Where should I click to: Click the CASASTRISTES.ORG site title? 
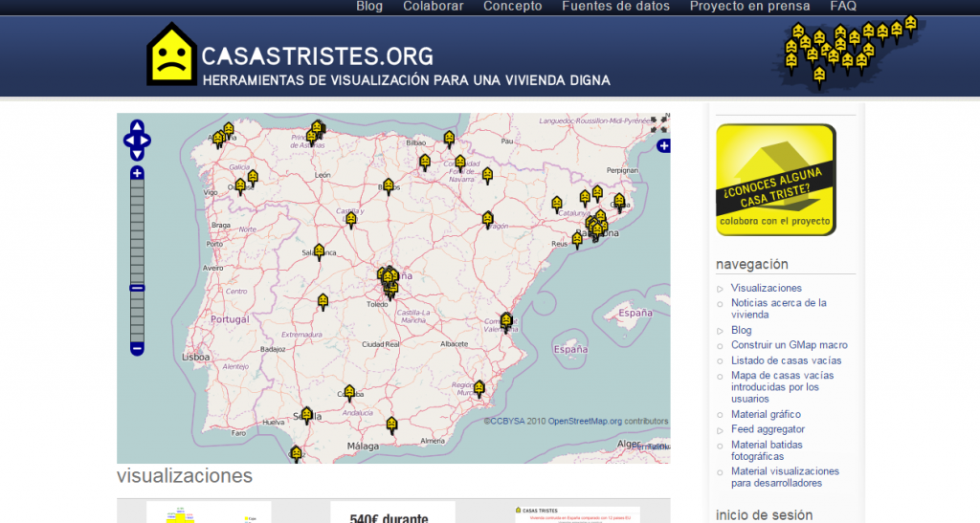[318, 56]
